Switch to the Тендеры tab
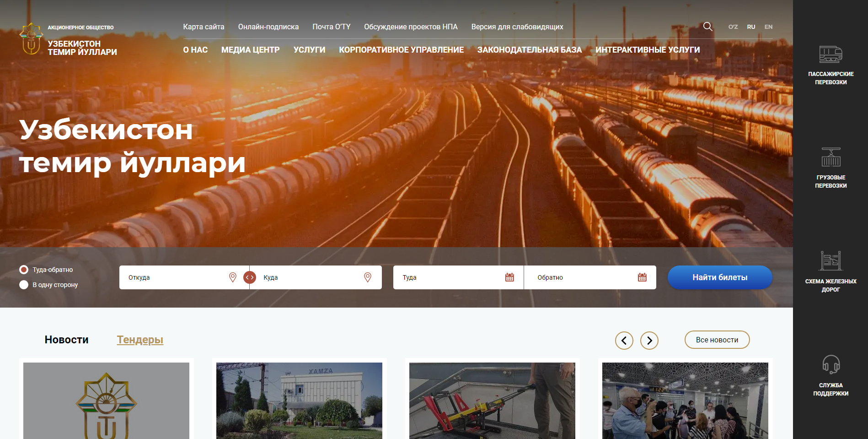Screen dimensions: 868x439 point(140,340)
